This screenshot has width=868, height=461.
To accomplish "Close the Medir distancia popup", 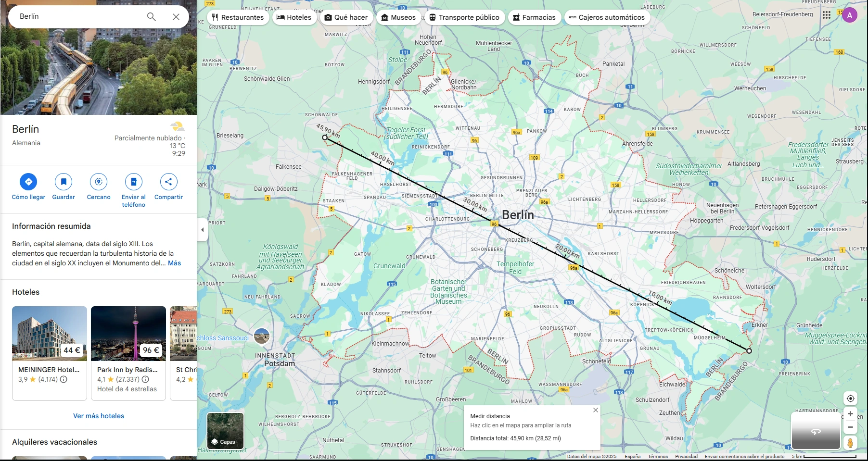I will [596, 410].
